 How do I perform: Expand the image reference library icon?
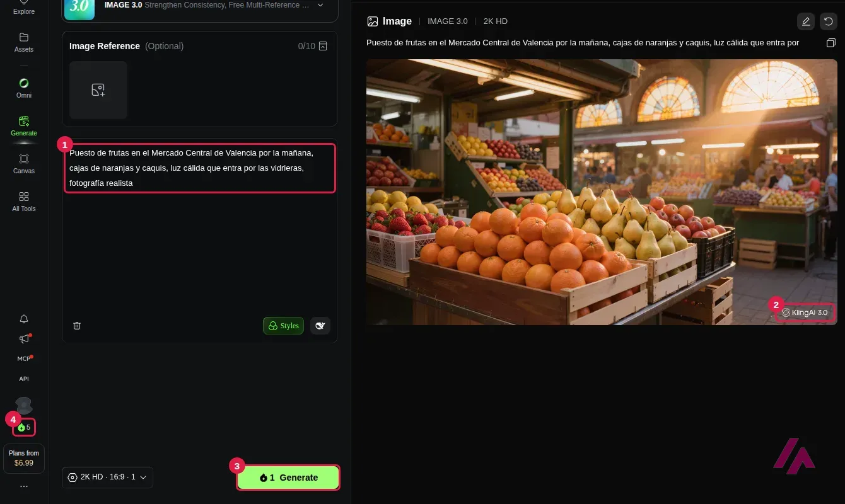(x=323, y=46)
